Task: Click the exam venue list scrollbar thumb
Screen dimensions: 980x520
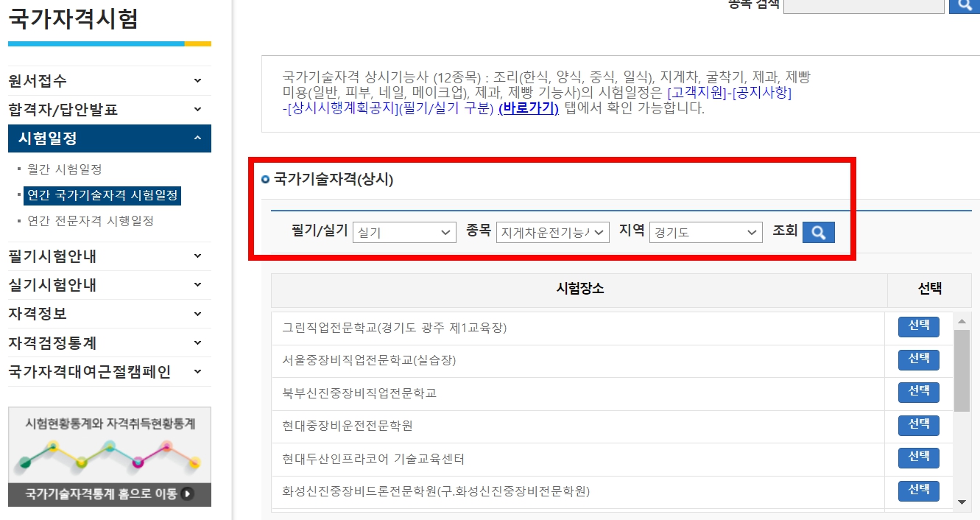Action: click(962, 370)
